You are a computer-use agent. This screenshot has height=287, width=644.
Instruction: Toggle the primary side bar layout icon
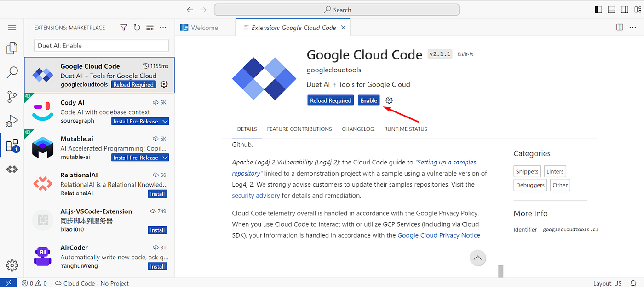click(598, 9)
